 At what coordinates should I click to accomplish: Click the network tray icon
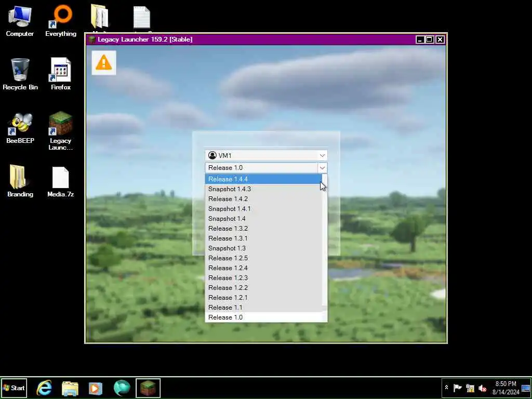click(470, 388)
